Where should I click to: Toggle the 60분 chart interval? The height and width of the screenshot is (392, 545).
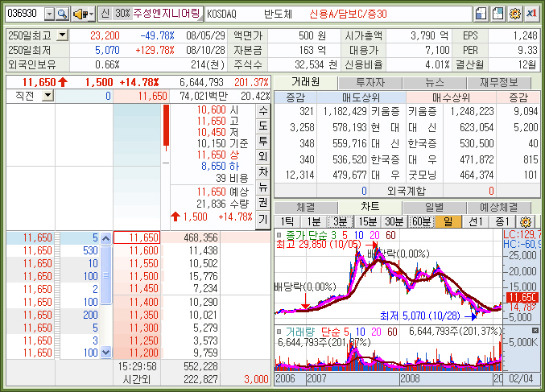click(420, 221)
